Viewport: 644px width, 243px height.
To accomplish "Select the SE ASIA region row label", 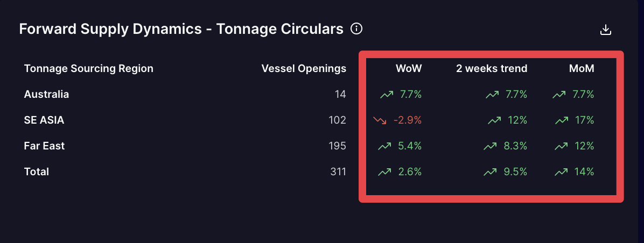I will [x=44, y=120].
